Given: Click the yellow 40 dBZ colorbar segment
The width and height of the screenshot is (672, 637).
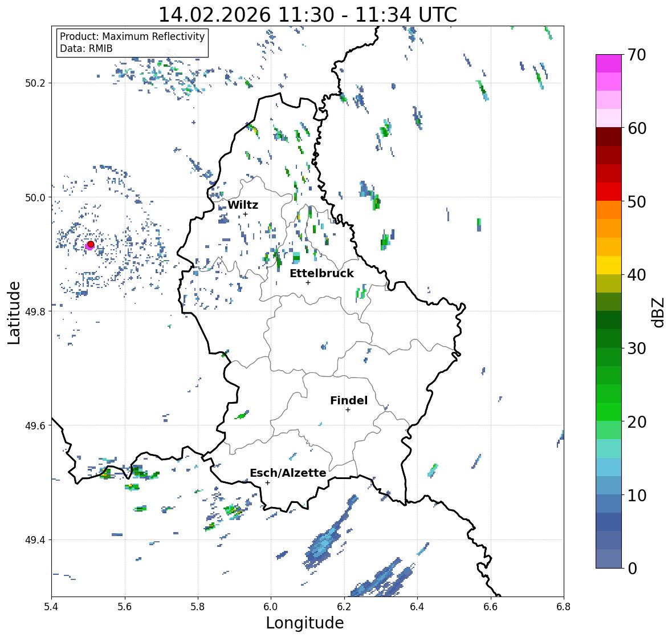Looking at the screenshot, I should 609,265.
